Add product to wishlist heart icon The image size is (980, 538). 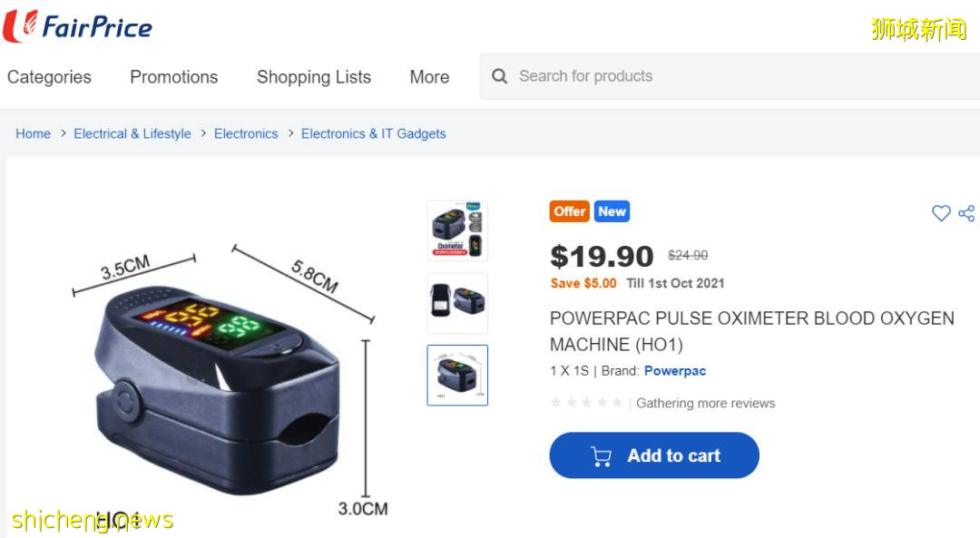[x=941, y=213]
